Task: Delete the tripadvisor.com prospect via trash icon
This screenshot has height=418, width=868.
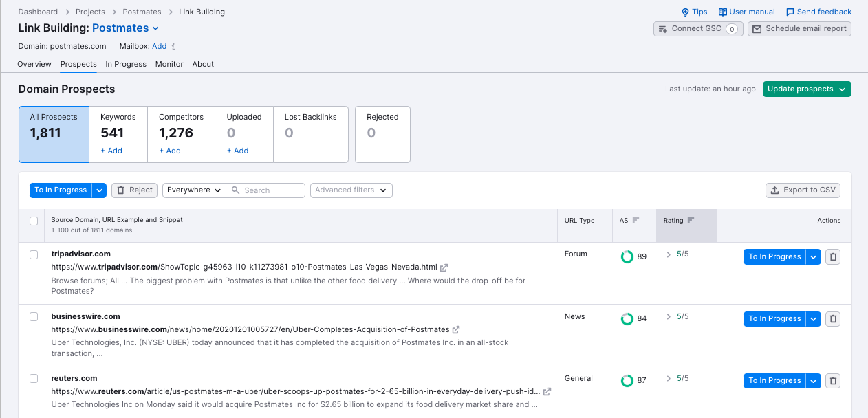Action: click(832, 257)
